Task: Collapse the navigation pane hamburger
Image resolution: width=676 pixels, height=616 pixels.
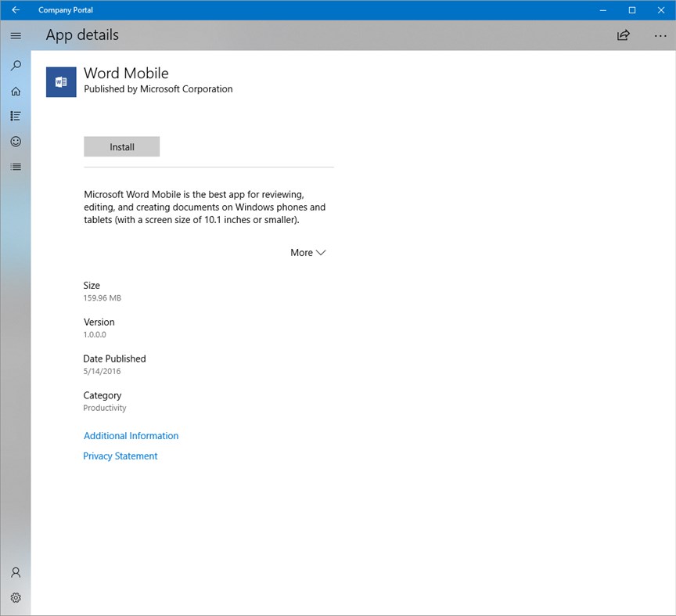Action: tap(16, 35)
